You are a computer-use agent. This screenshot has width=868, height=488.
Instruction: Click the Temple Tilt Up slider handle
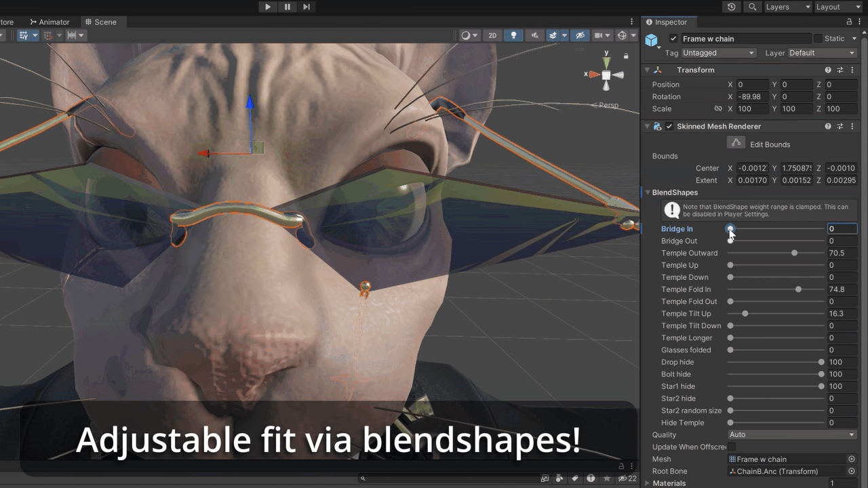(x=745, y=314)
